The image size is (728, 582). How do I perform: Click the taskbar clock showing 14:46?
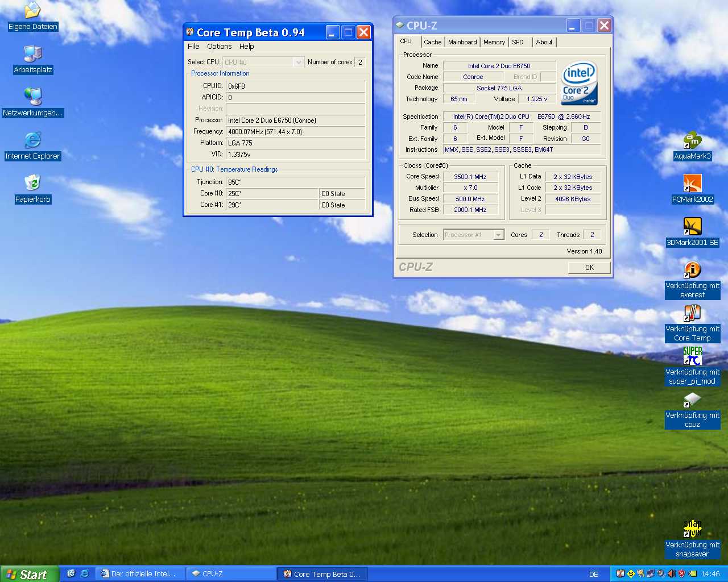pyautogui.click(x=710, y=574)
